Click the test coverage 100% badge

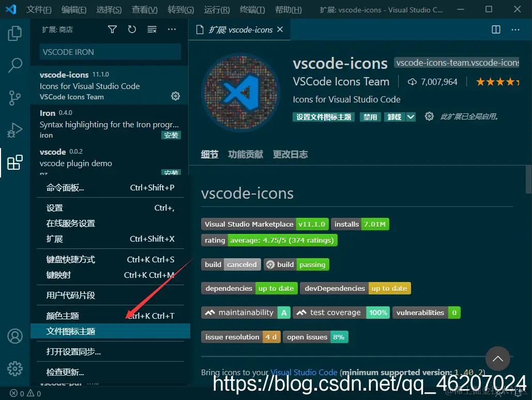[x=341, y=313]
